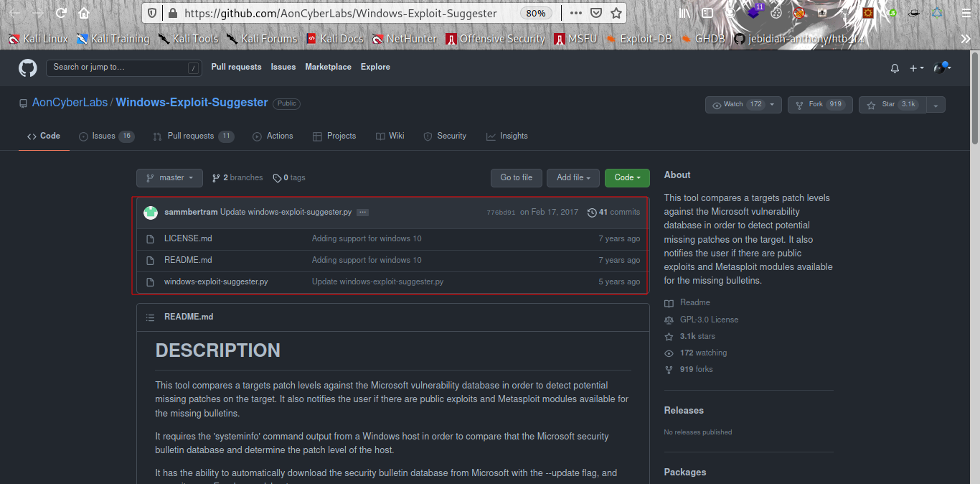
Task: View the 41 commits history
Action: [613, 212]
